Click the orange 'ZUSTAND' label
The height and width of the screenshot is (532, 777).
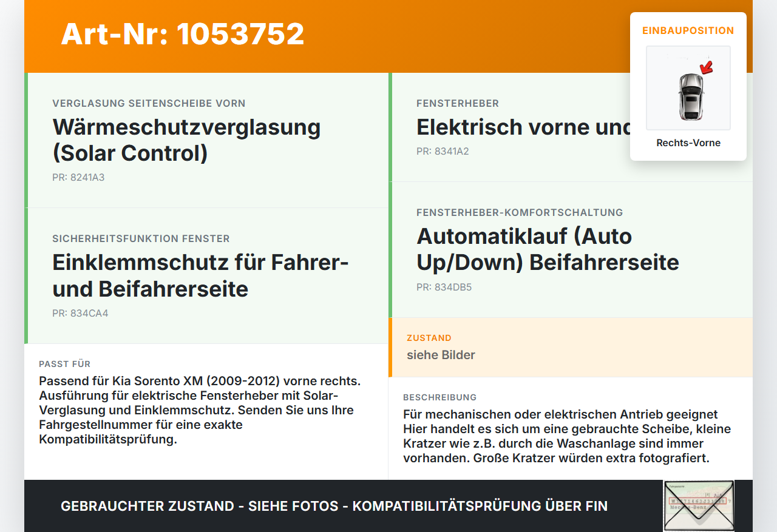point(429,338)
